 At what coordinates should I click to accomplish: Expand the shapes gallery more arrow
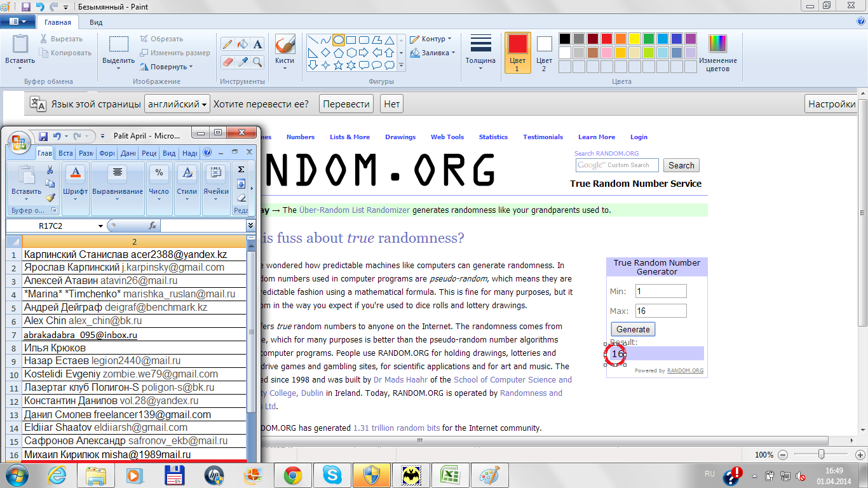[x=402, y=65]
